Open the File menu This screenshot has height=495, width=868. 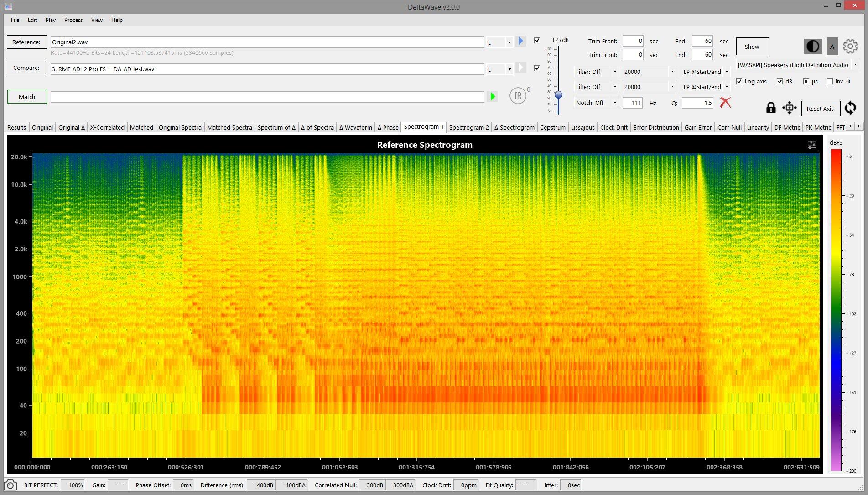click(x=15, y=20)
